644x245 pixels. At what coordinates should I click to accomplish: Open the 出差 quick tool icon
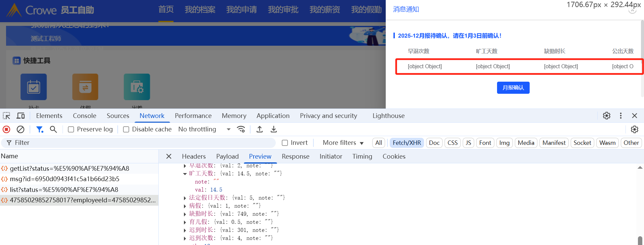(137, 87)
